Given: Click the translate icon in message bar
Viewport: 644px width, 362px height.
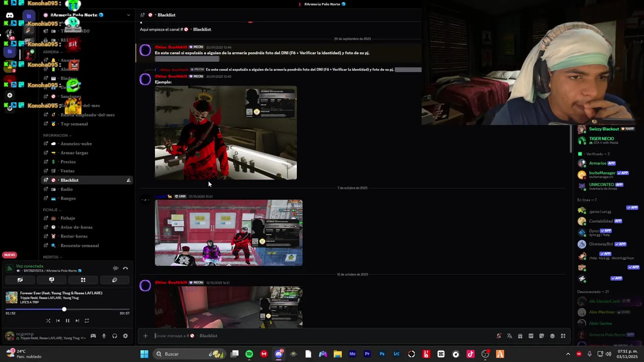Looking at the screenshot, I should (509, 336).
